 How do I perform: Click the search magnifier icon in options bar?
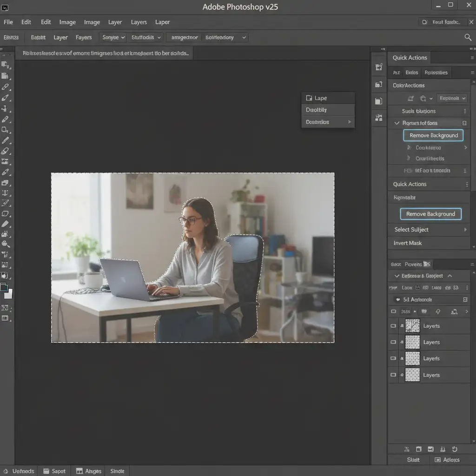pos(468,37)
